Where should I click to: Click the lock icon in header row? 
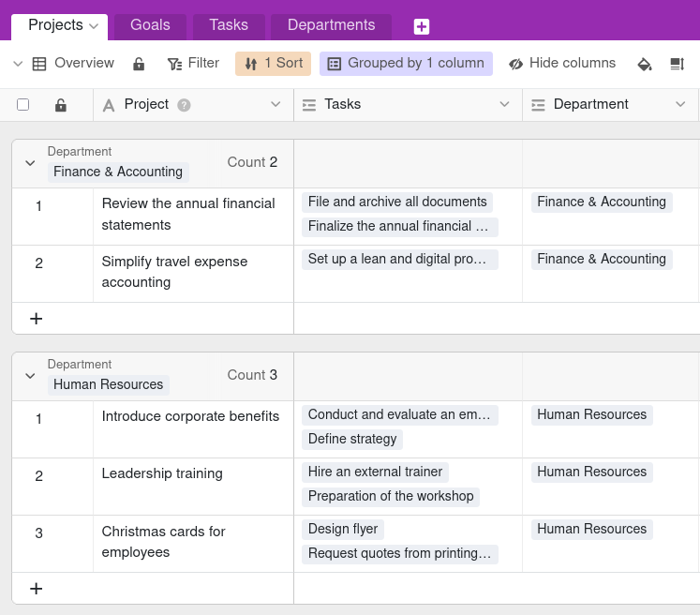(61, 105)
